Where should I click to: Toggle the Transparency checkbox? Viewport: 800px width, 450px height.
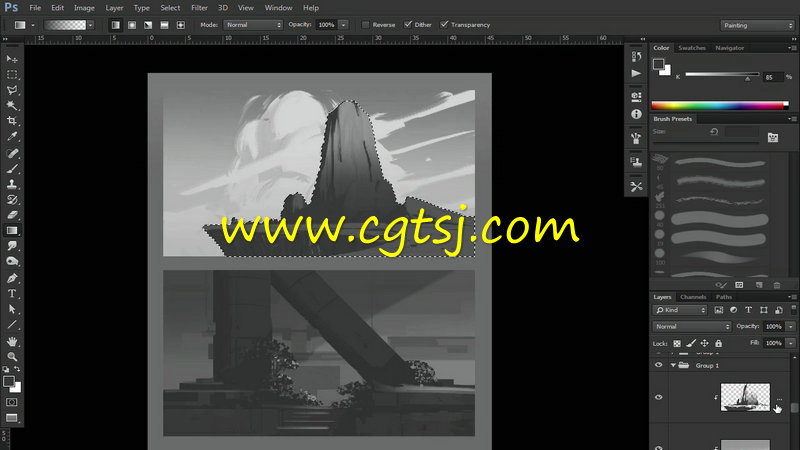(x=444, y=24)
